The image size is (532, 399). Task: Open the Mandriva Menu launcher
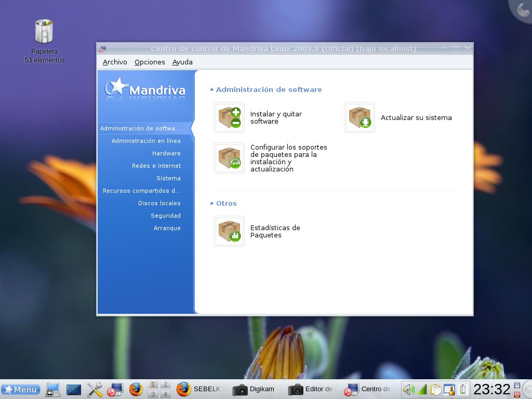pos(20,390)
